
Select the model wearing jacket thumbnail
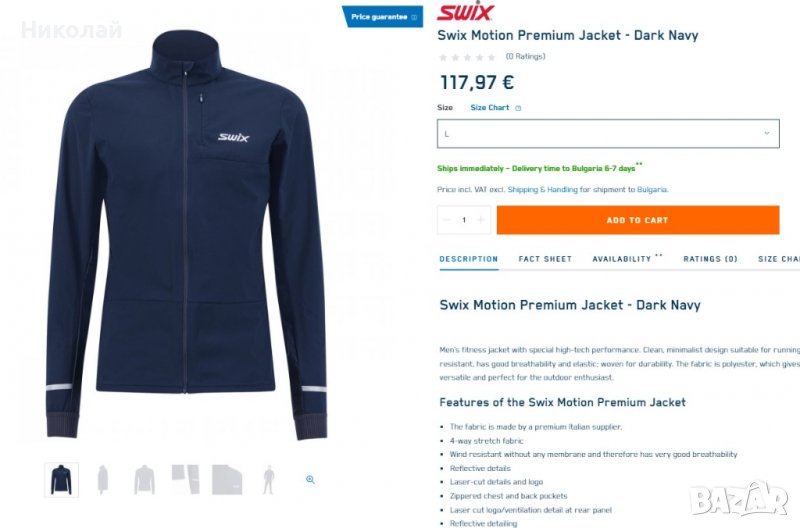click(269, 480)
